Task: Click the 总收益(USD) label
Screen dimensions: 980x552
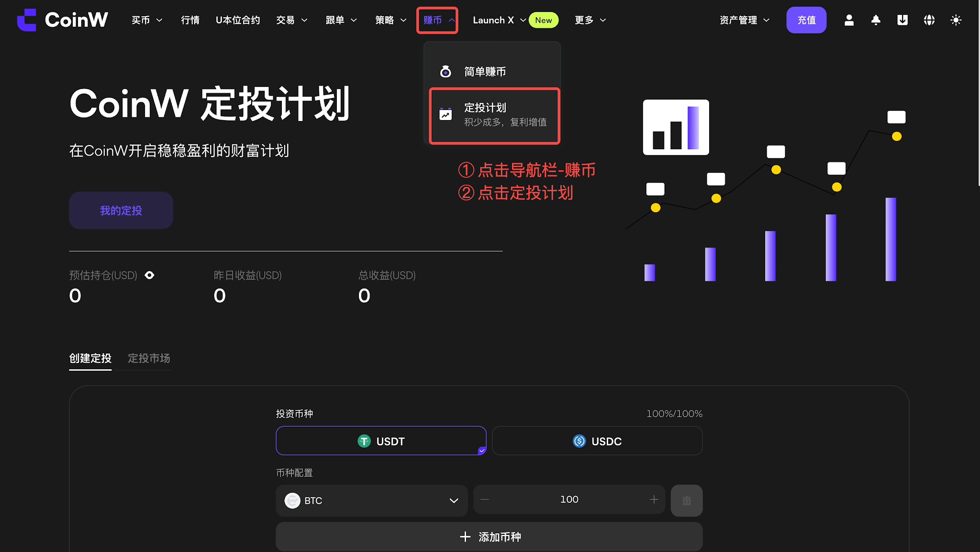Action: (x=387, y=275)
